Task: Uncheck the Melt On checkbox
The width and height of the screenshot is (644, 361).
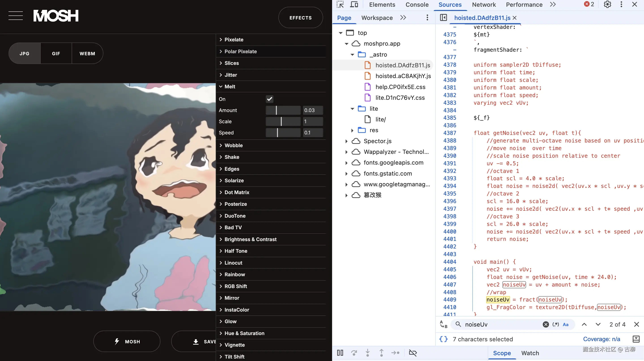Action: tap(269, 99)
